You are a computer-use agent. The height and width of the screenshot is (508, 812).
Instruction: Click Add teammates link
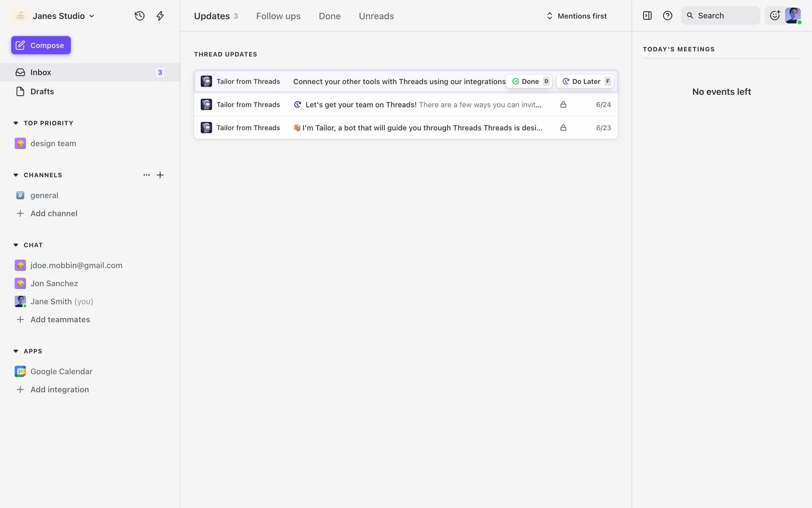click(x=60, y=320)
